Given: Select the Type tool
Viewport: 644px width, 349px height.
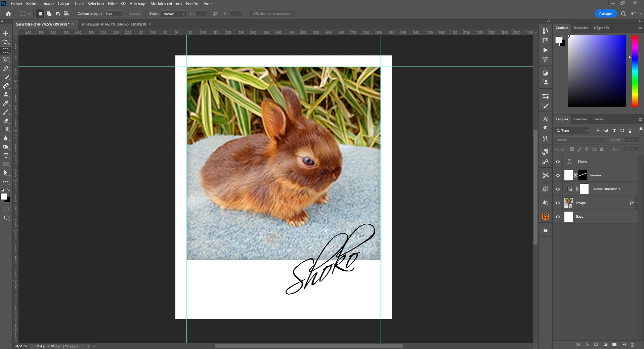Looking at the screenshot, I should pos(6,156).
